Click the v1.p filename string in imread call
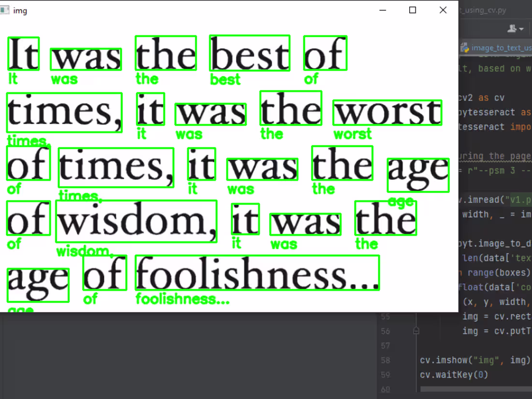532x399 pixels. click(520, 199)
